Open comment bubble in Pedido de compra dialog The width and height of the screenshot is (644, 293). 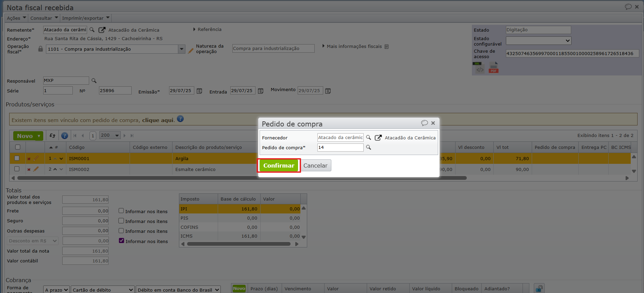424,123
